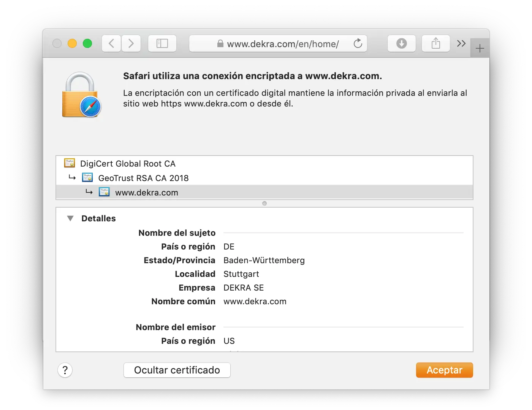Open a new tab with the plus button
Screen dimensions: 532x410
click(x=480, y=48)
